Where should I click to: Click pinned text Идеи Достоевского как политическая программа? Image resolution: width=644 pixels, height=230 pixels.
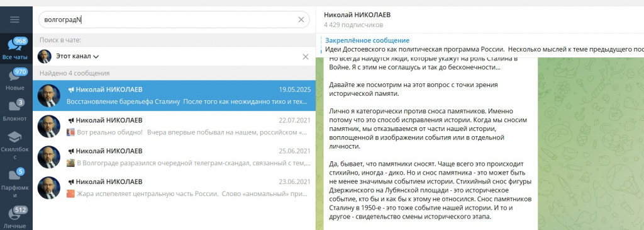click(414, 49)
